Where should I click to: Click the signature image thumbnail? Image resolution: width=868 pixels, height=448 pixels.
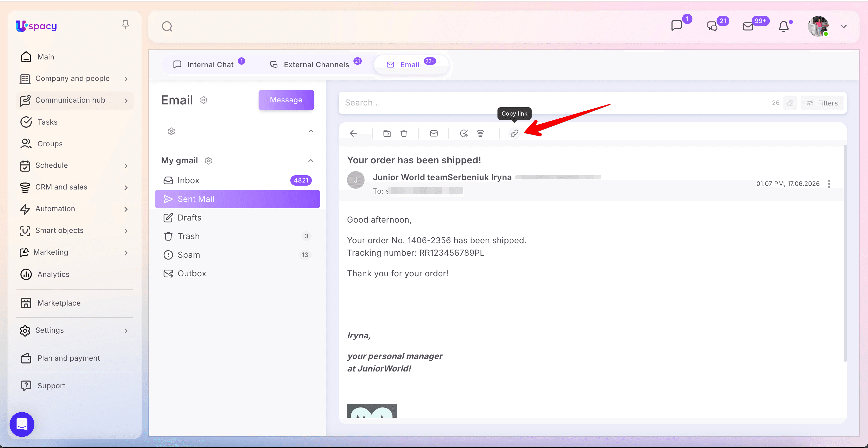tap(372, 411)
